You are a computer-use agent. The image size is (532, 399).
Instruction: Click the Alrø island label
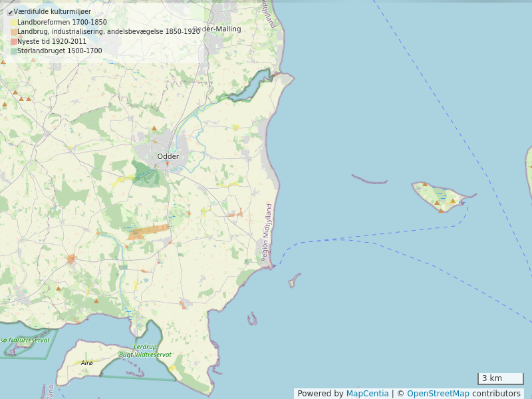(86, 363)
